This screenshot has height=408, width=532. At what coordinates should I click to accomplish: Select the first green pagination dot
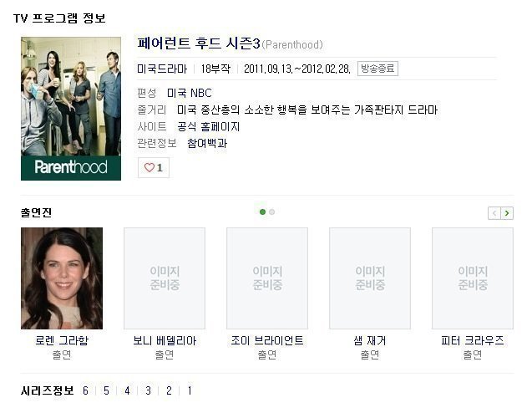click(262, 212)
